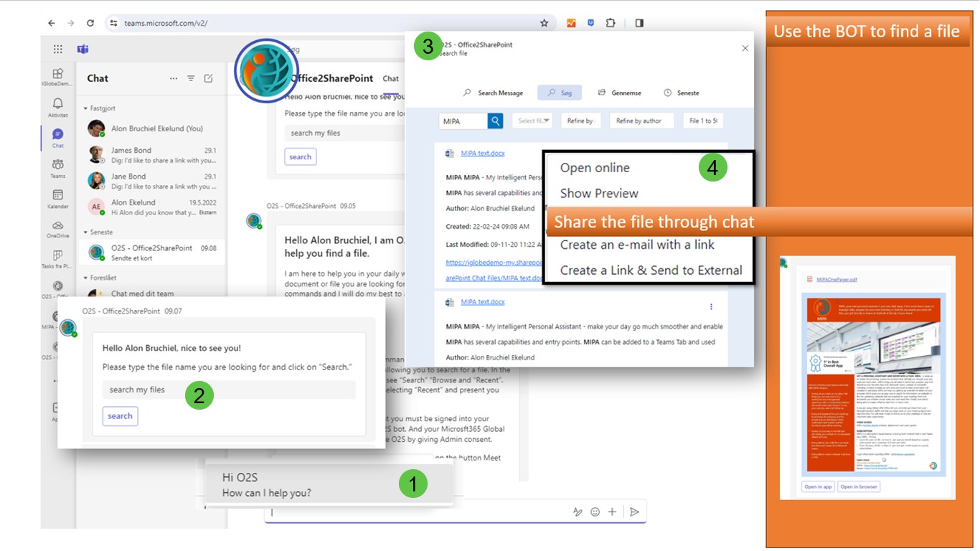Select the Søg tab in the dialog
Image resolution: width=980 pixels, height=551 pixels.
coord(560,93)
